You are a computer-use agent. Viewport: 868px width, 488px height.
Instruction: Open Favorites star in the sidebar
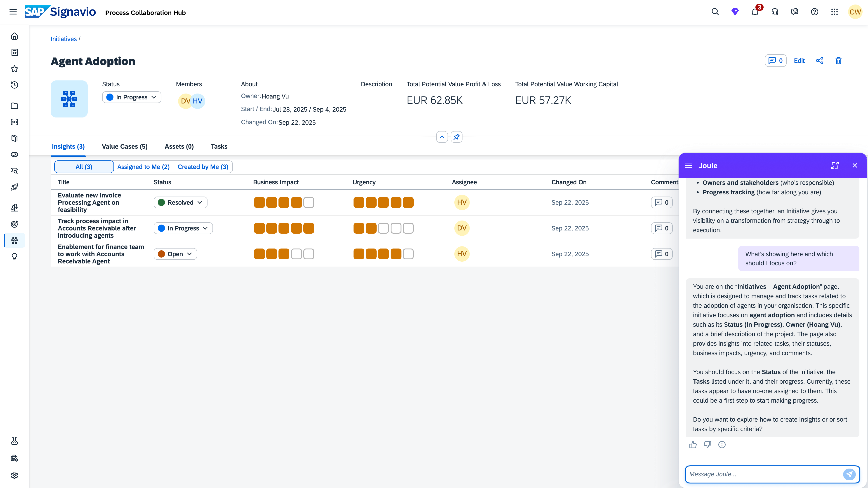(x=14, y=69)
